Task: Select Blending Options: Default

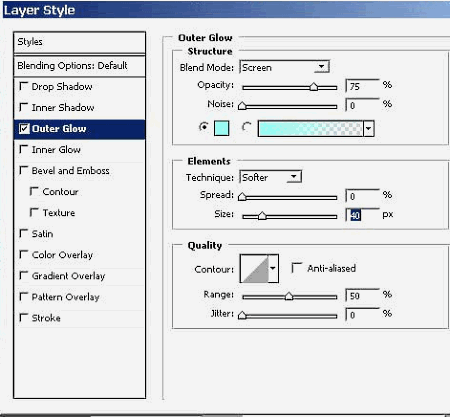Action: pos(79,66)
